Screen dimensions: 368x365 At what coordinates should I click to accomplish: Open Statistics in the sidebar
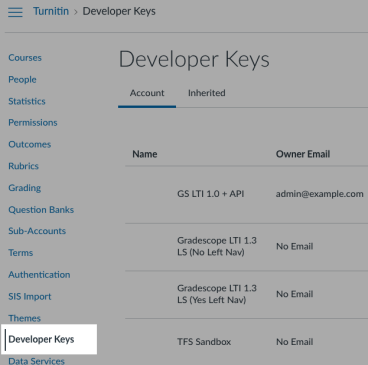click(x=27, y=101)
